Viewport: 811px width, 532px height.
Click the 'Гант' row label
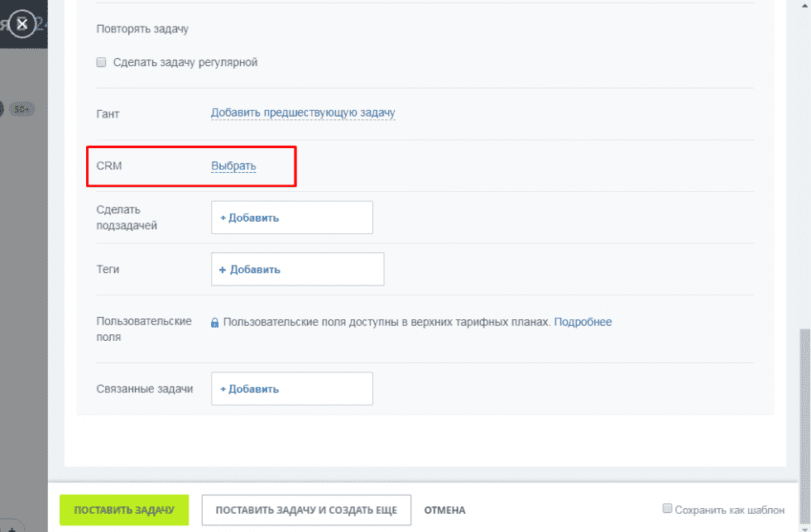coord(109,113)
